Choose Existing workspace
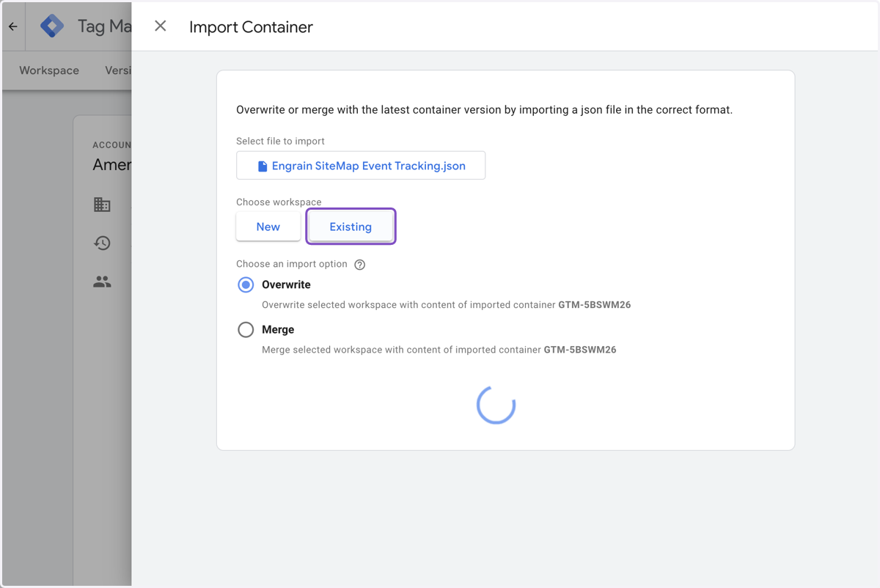The image size is (880, 588). click(x=351, y=227)
